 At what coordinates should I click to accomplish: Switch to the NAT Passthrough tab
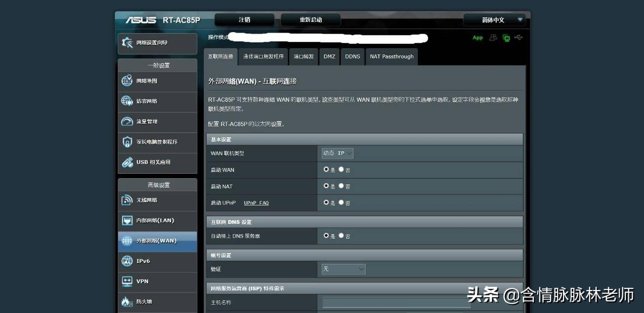(391, 56)
